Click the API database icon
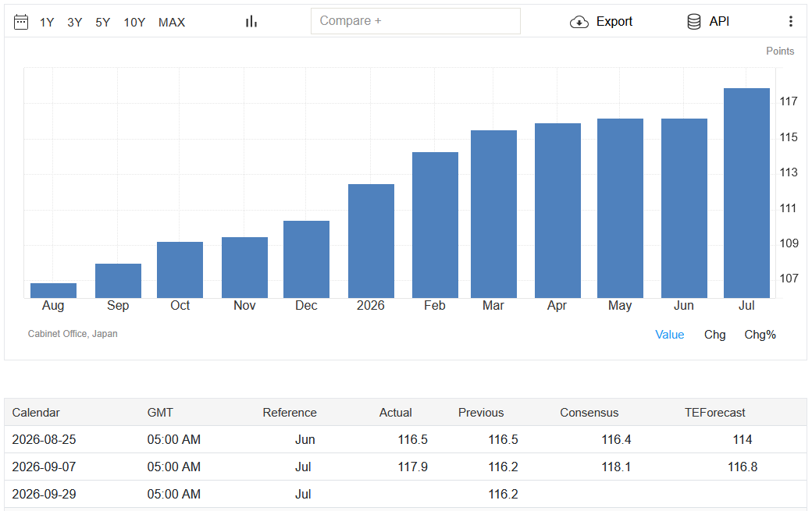The width and height of the screenshot is (812, 511). tap(694, 22)
